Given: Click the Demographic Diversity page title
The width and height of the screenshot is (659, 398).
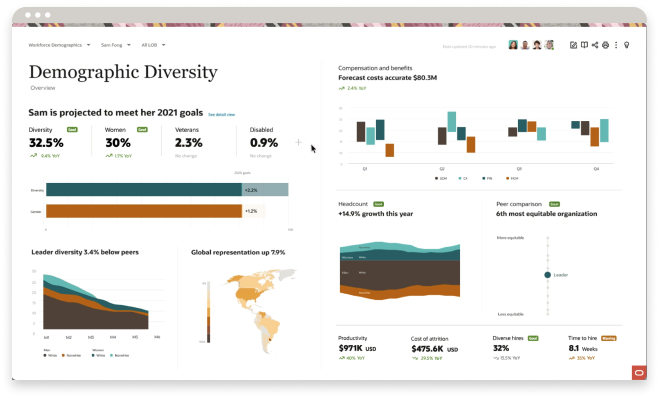Looking at the screenshot, I should pyautogui.click(x=123, y=72).
